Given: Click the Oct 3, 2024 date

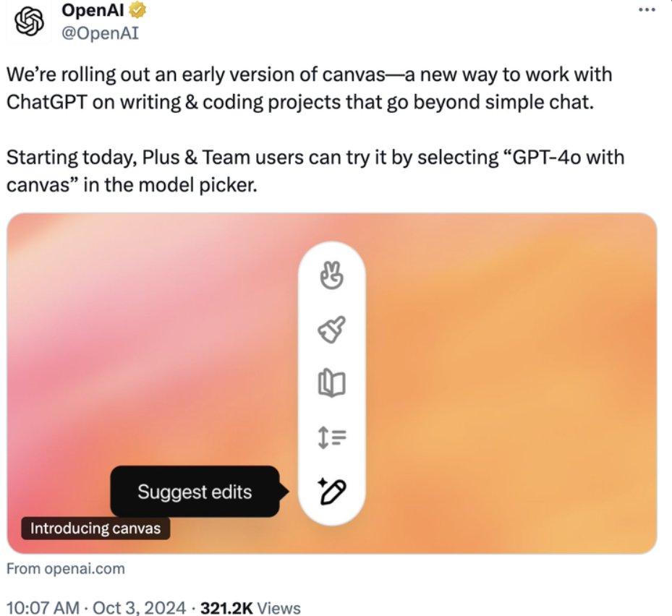Looking at the screenshot, I should click(140, 607).
